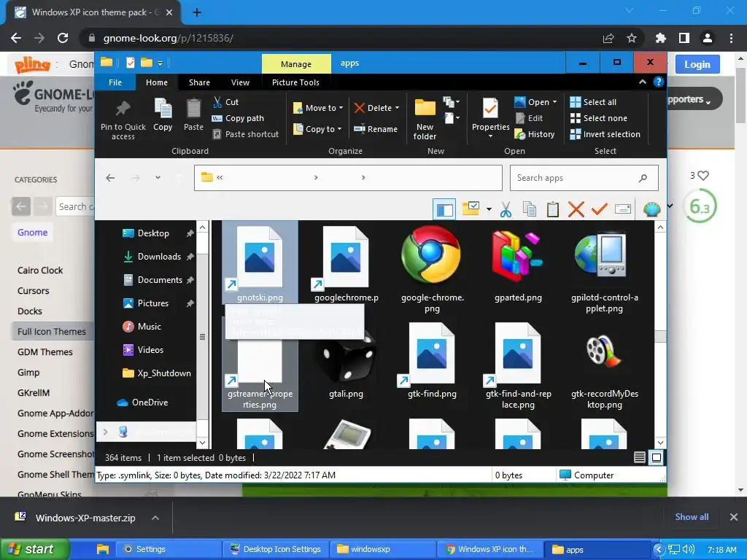The height and width of the screenshot is (560, 747).
Task: Click the Paste icon in ribbon
Action: [x=193, y=109]
